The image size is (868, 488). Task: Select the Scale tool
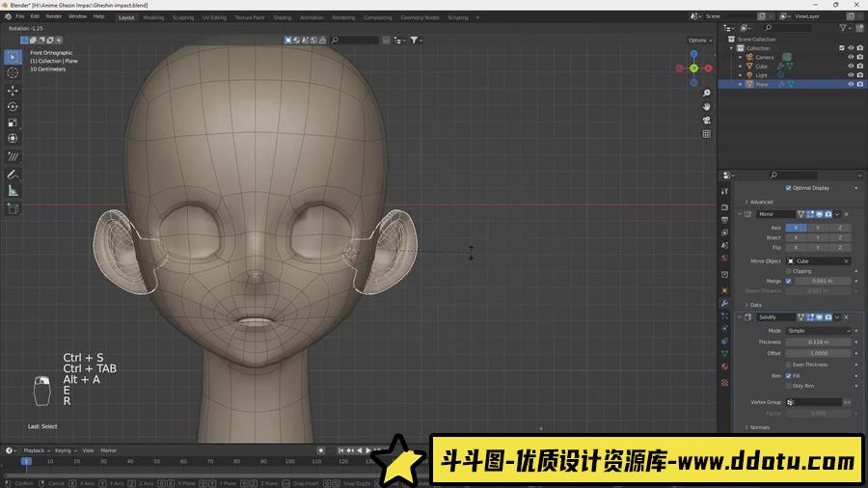(13, 122)
